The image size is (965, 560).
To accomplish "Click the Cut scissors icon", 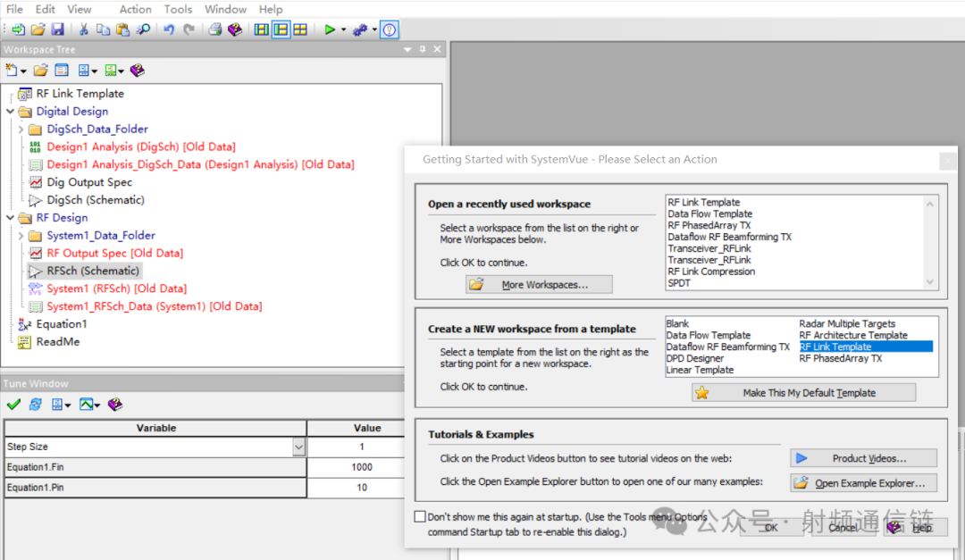I will point(84,29).
